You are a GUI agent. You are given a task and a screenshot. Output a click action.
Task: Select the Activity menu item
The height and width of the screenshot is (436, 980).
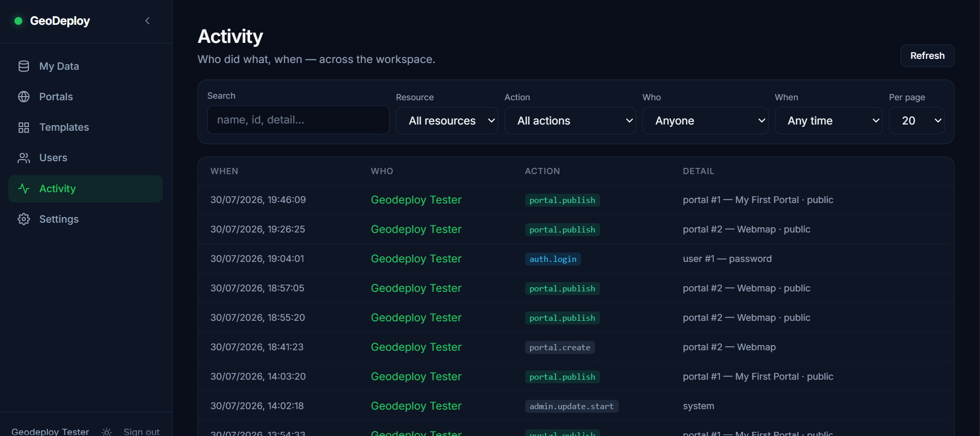point(85,189)
